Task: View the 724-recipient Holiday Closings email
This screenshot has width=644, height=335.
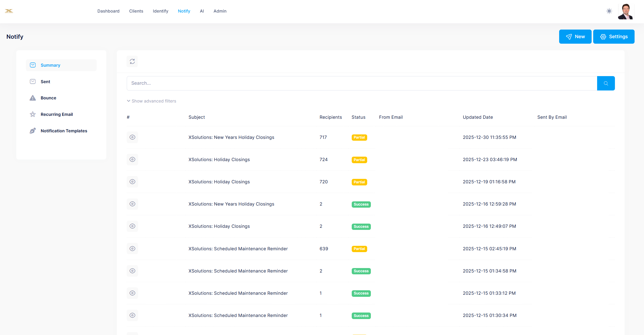Action: (x=133, y=160)
